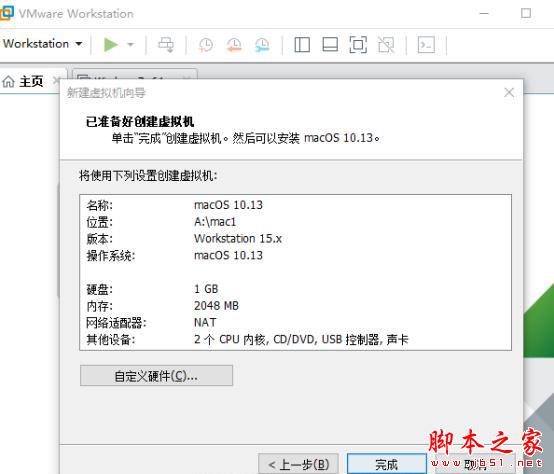Select the Workstation 15.x version text
The width and height of the screenshot is (554, 474).
point(238,238)
